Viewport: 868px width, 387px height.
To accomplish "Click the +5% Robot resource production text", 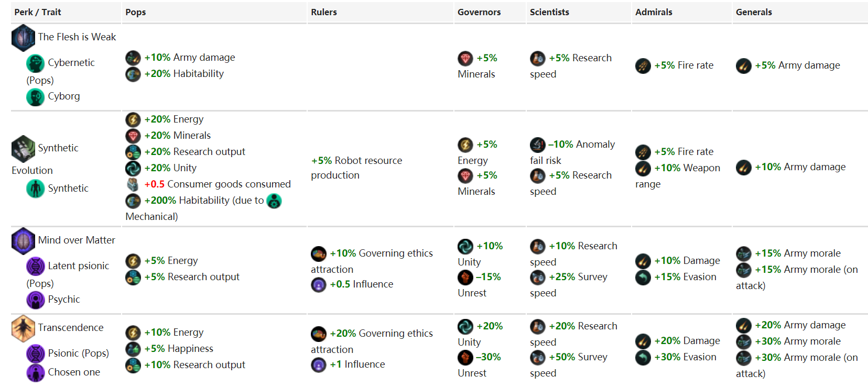I will tap(357, 168).
